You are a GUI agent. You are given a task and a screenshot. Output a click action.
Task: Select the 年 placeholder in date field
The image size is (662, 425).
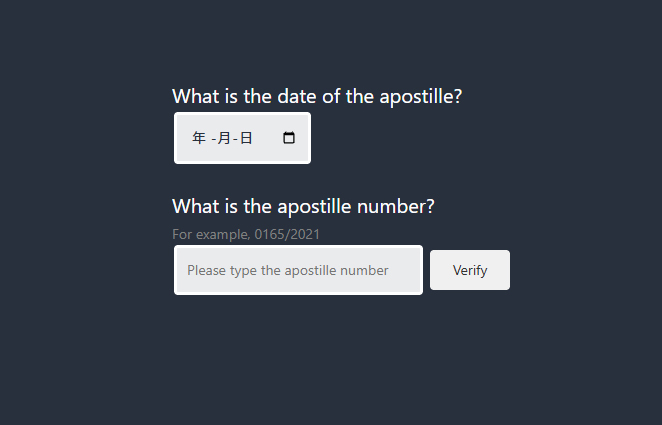[x=199, y=138]
